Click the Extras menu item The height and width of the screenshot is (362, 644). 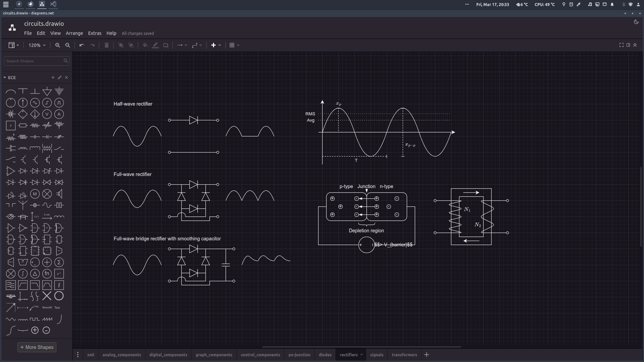click(x=94, y=33)
